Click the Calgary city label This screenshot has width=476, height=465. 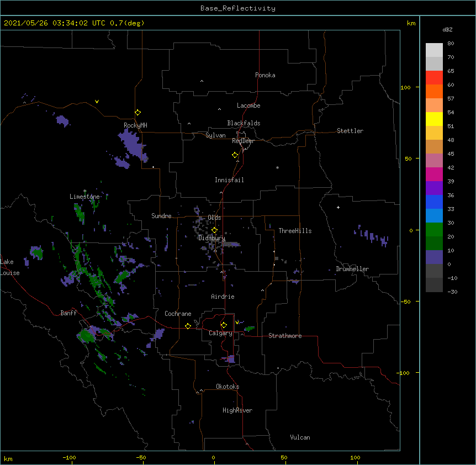tap(220, 333)
